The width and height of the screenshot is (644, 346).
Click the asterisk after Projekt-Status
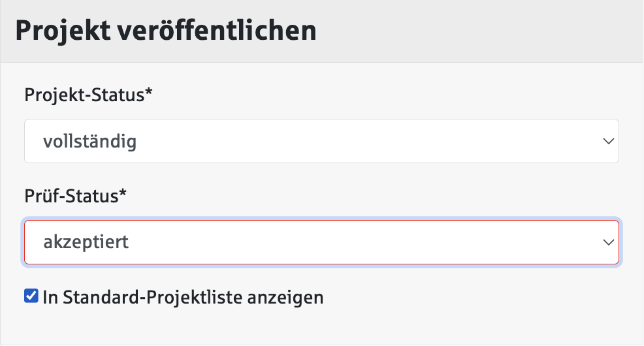click(x=149, y=93)
